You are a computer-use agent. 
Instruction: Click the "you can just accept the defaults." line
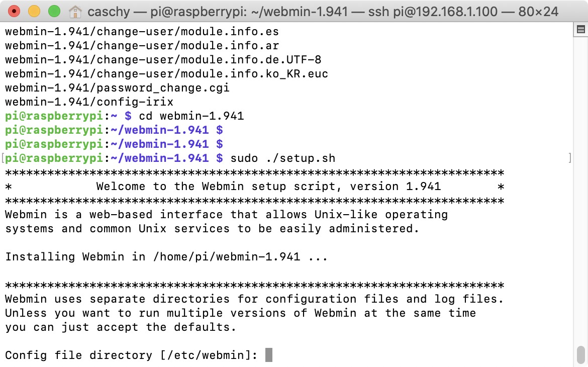point(121,327)
